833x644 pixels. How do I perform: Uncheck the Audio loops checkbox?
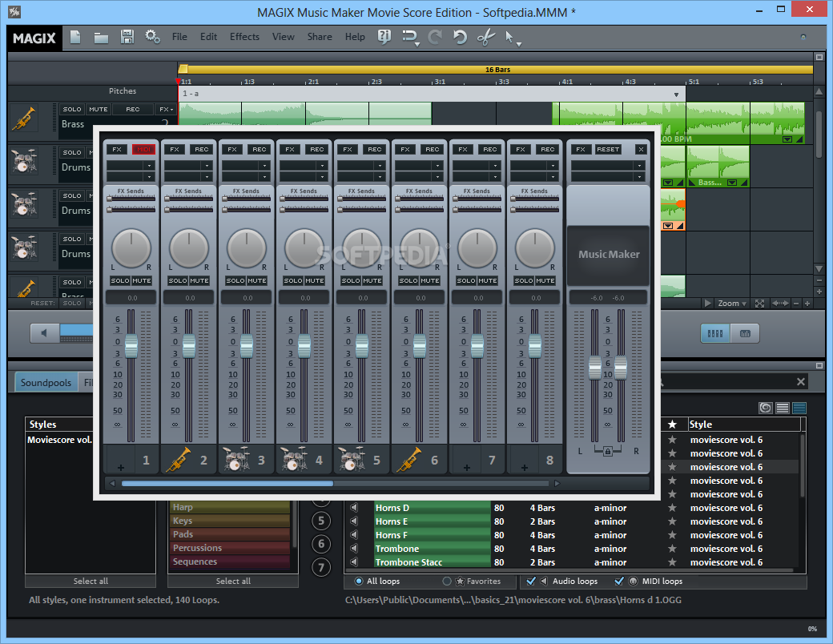pos(532,582)
